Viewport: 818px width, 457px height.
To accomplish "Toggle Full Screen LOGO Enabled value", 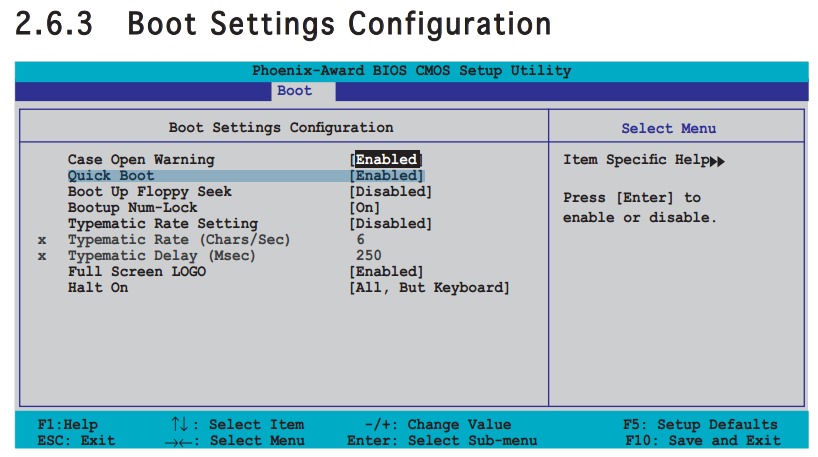I will tap(387, 272).
